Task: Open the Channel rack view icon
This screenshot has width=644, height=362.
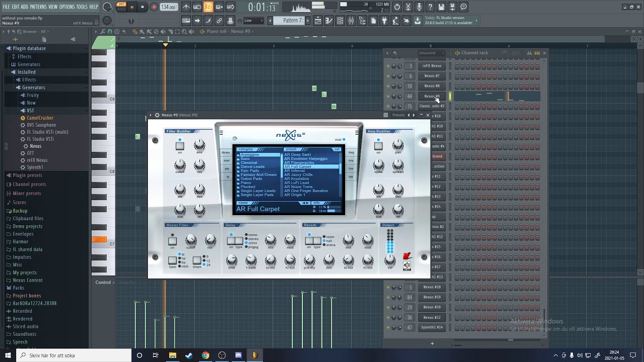Action: [x=340, y=21]
